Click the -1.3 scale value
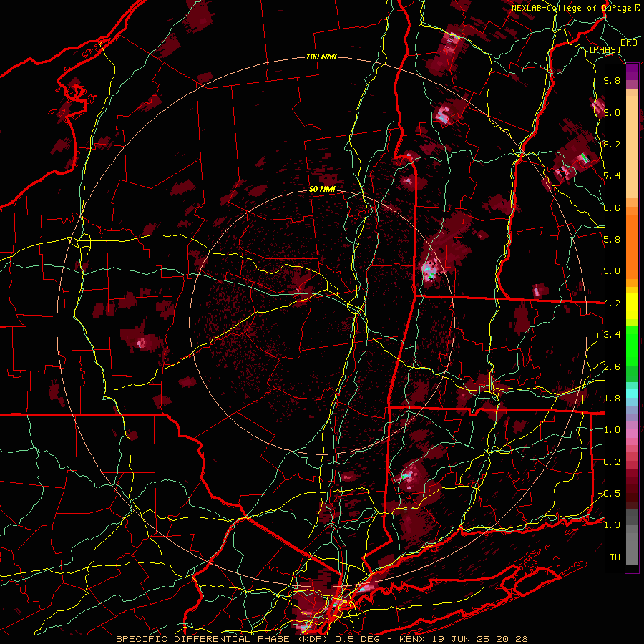This screenshot has height=644, width=644. (x=609, y=525)
